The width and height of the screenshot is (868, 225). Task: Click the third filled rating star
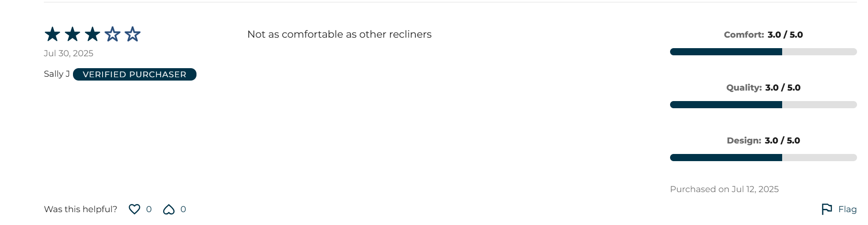[x=93, y=34]
